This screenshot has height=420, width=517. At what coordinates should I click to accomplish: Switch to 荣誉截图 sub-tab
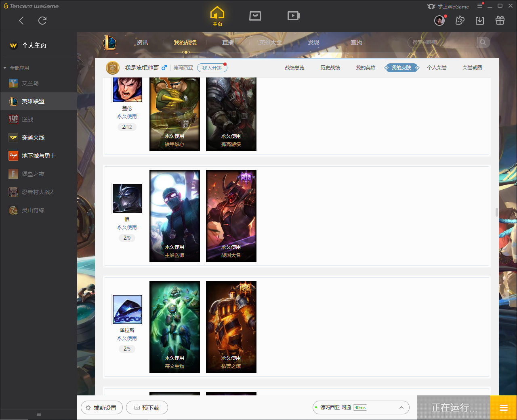[472, 68]
